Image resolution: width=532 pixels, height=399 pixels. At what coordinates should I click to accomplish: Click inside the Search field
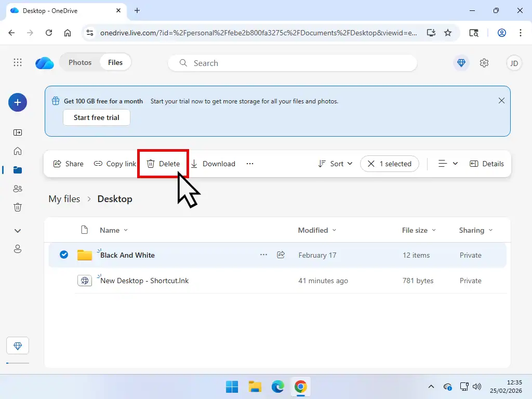pos(291,62)
